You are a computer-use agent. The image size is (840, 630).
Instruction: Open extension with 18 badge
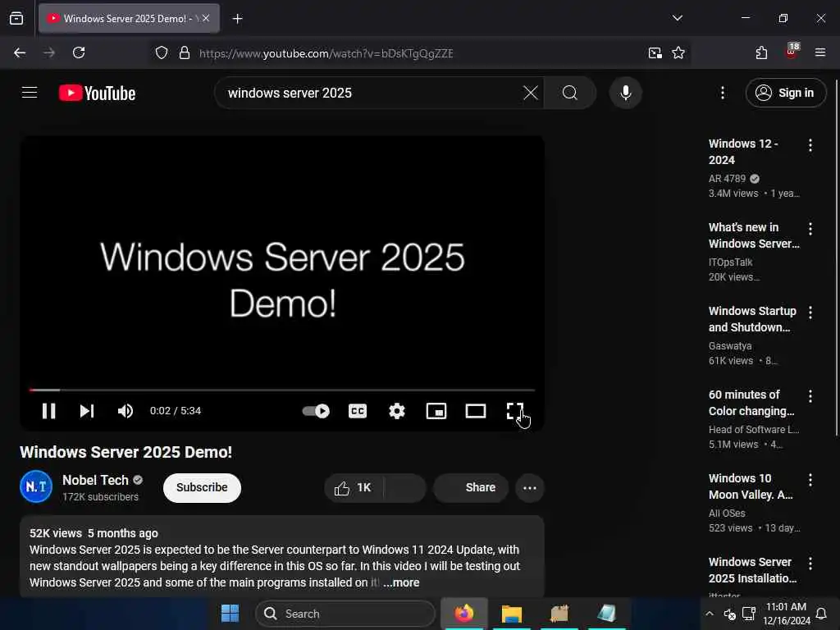[x=792, y=51]
